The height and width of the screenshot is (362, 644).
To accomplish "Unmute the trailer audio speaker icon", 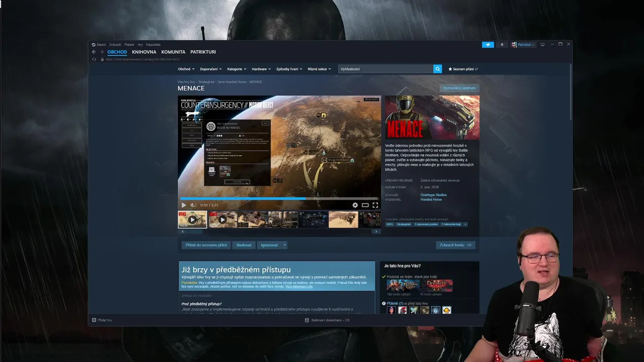I will pos(192,205).
